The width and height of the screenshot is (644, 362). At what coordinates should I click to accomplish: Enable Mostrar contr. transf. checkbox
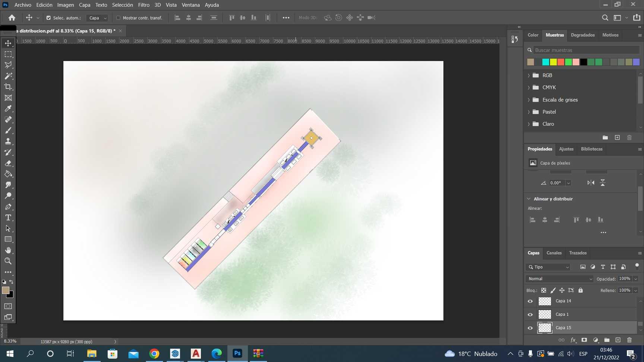coord(119,18)
